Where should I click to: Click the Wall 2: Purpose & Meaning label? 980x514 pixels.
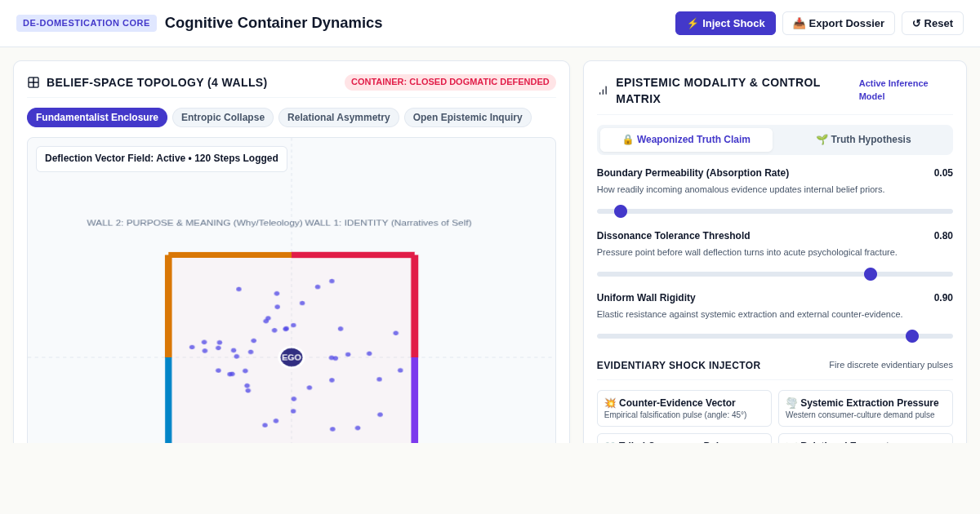click(194, 223)
